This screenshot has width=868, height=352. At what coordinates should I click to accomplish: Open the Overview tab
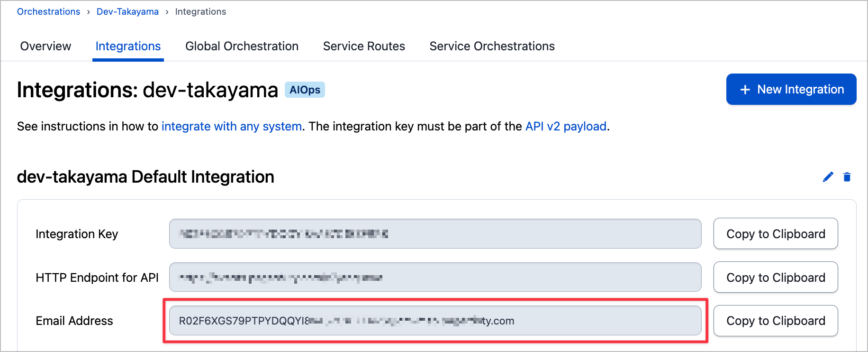[45, 46]
